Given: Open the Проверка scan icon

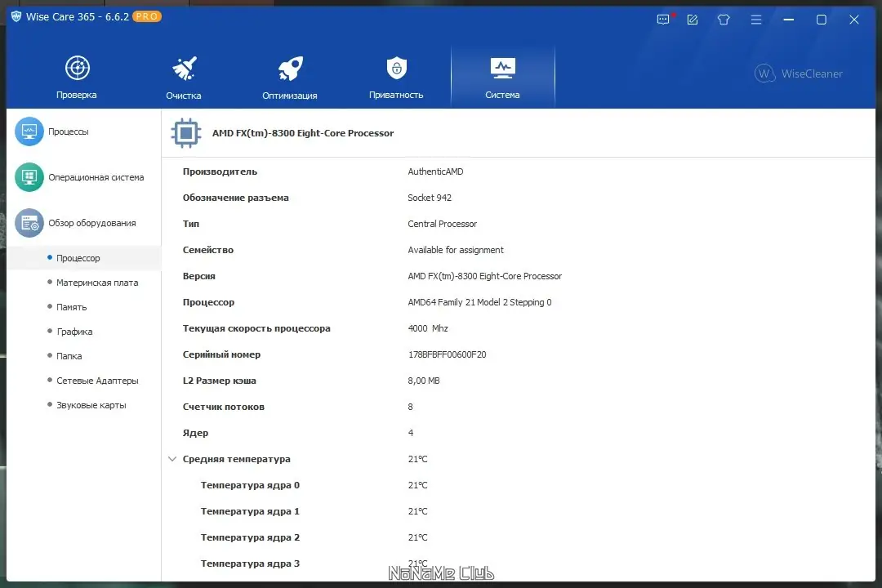Looking at the screenshot, I should (77, 68).
